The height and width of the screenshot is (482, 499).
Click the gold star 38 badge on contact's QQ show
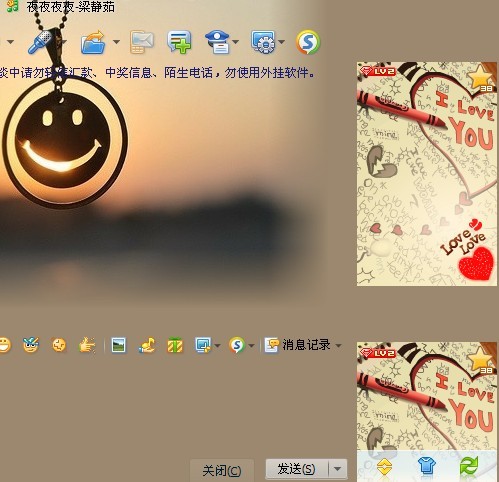481,78
